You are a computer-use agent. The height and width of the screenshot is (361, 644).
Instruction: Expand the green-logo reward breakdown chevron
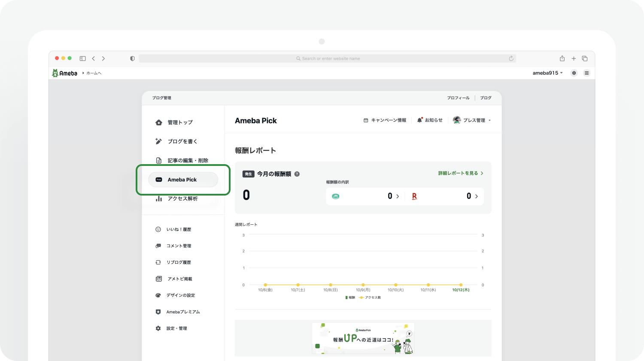pos(398,196)
